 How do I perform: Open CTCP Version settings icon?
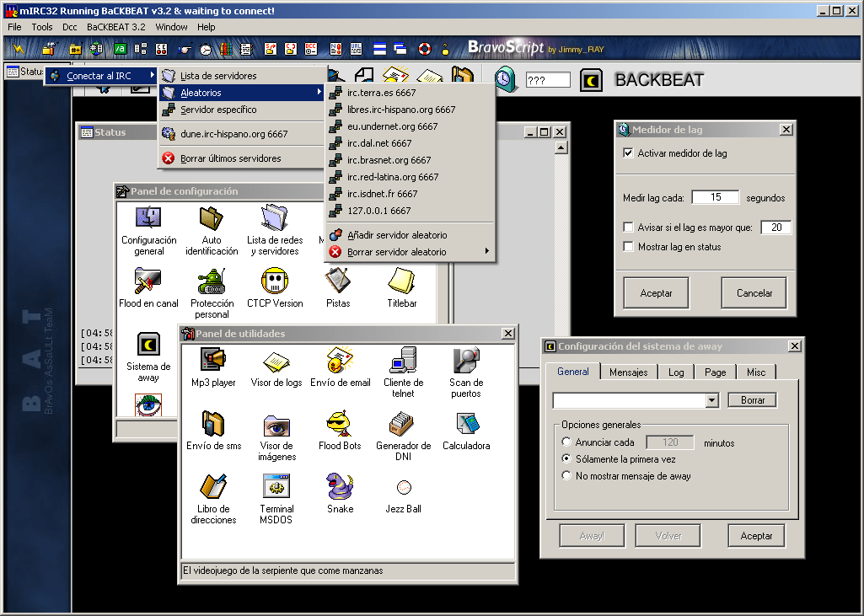275,282
